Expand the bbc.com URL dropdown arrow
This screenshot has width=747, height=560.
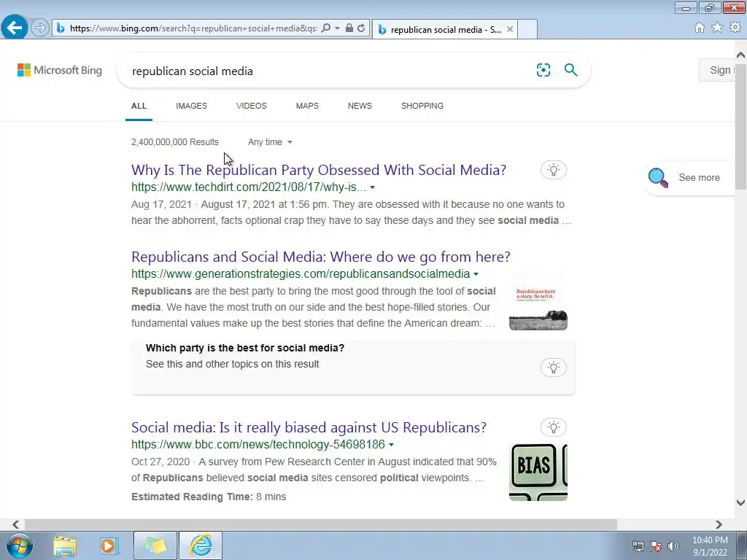click(x=391, y=445)
